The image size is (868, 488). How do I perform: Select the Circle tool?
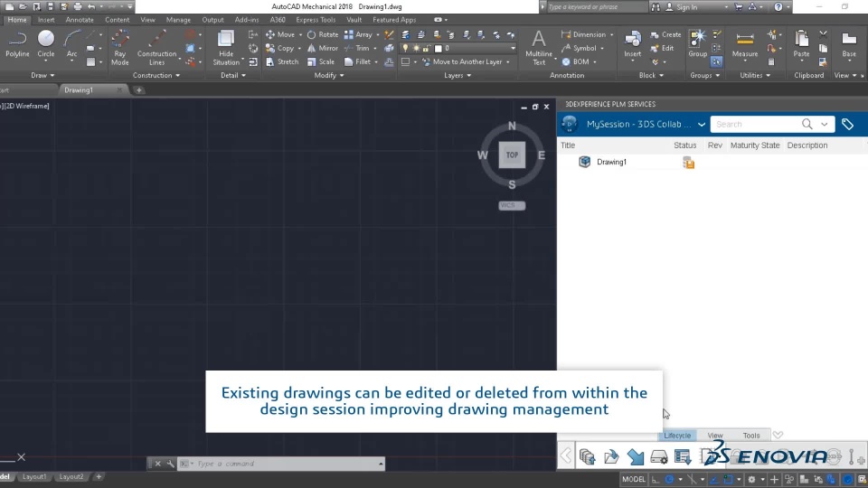coord(46,44)
